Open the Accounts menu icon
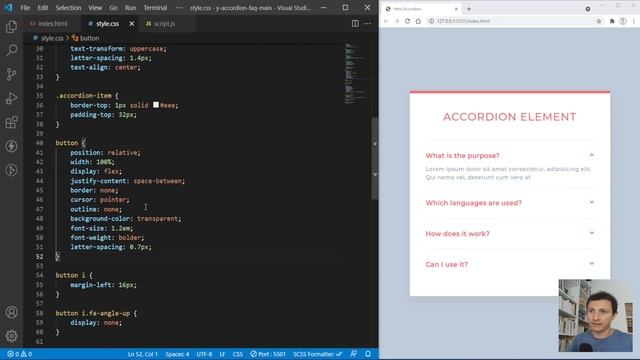This screenshot has width=640, height=360. tap(11, 312)
